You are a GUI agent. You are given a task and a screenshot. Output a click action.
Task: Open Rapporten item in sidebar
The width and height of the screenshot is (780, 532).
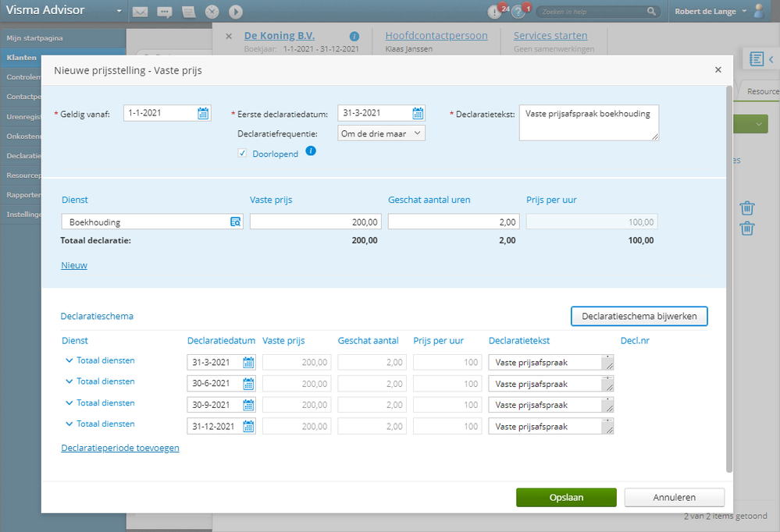pos(21,194)
